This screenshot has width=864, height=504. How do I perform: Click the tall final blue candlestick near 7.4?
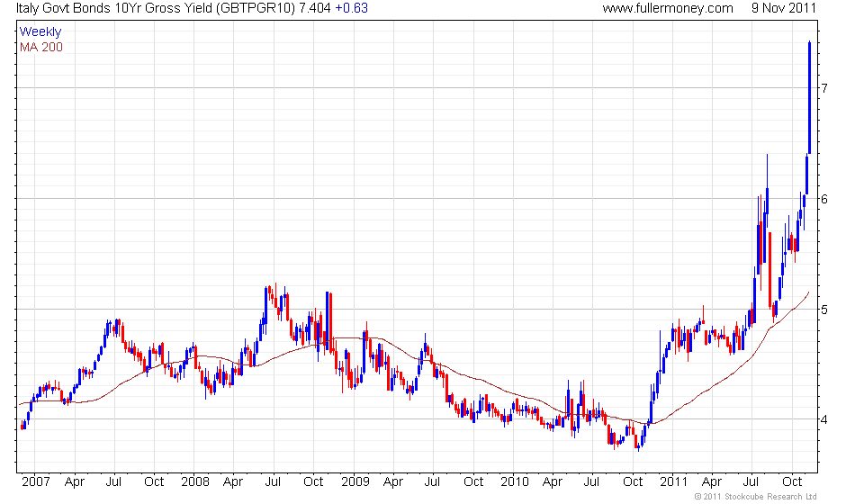[x=809, y=97]
